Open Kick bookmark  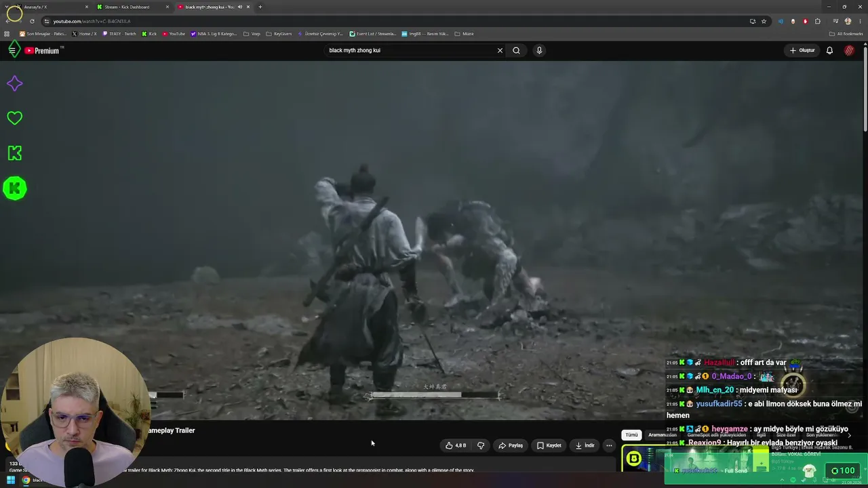click(149, 34)
